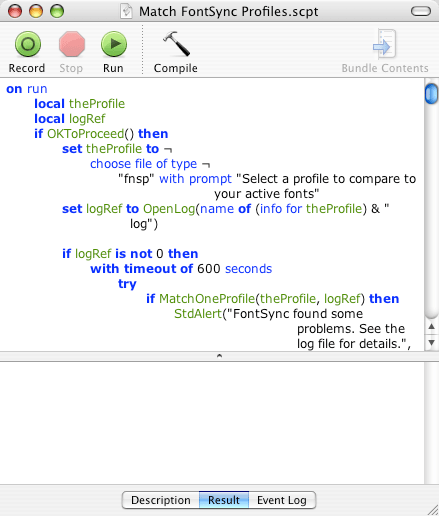
Task: Click the "fnsp" string literal
Action: (136, 179)
